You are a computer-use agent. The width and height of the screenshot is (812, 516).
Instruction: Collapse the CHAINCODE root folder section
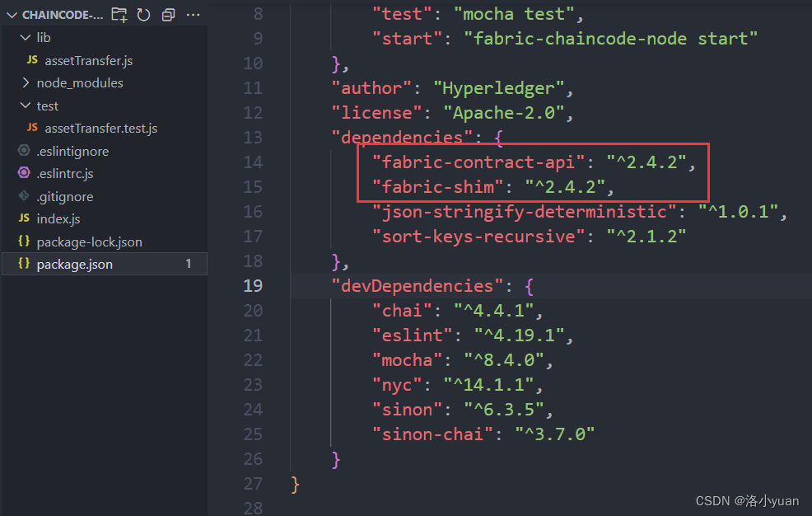tap(12, 15)
